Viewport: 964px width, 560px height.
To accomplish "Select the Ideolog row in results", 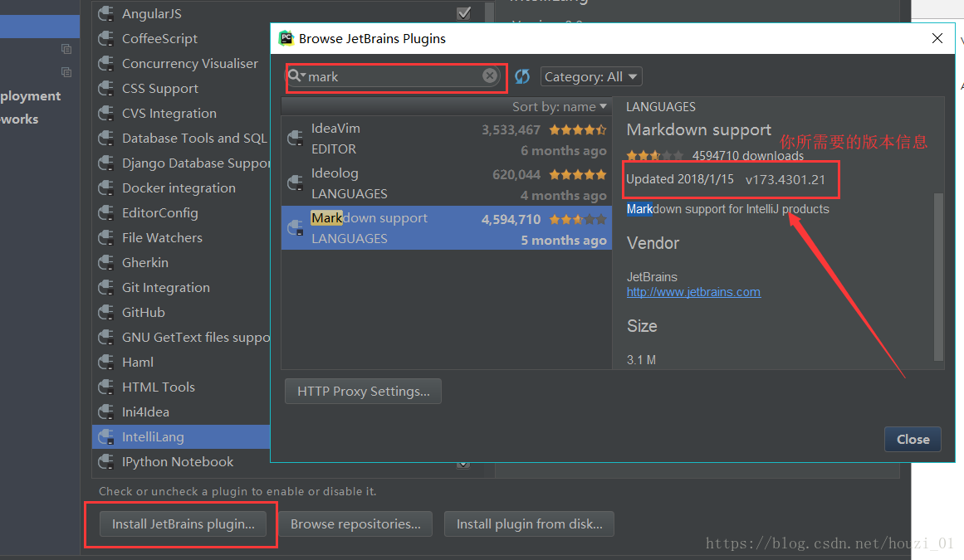I will coord(447,183).
